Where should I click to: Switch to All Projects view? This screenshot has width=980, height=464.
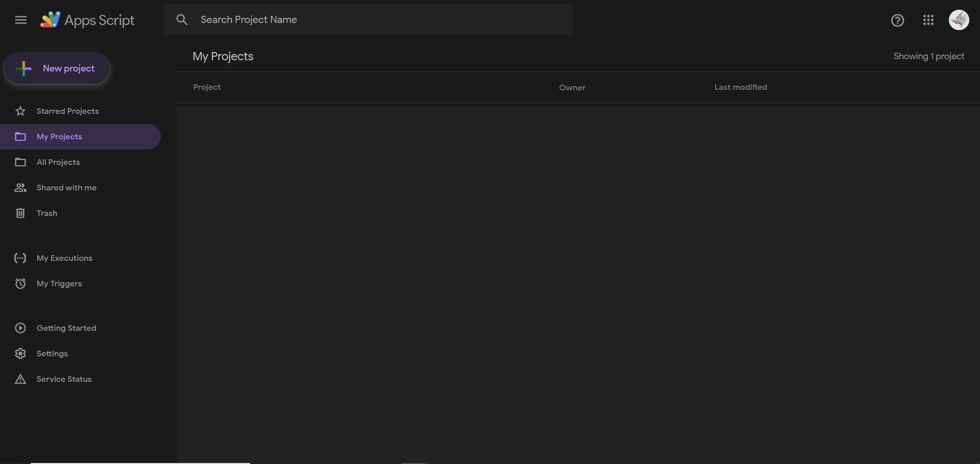[58, 162]
